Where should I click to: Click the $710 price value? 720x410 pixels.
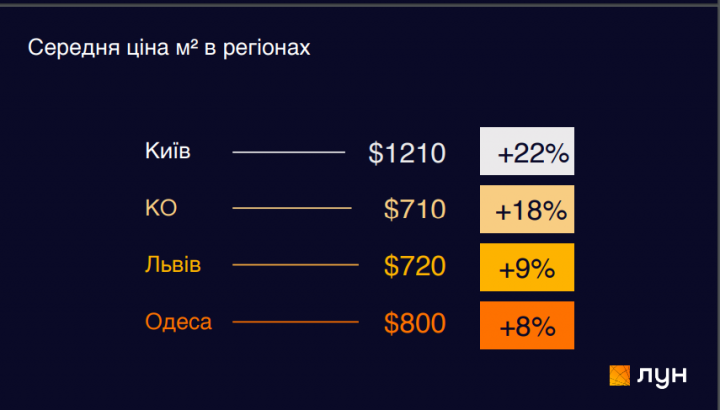(414, 210)
